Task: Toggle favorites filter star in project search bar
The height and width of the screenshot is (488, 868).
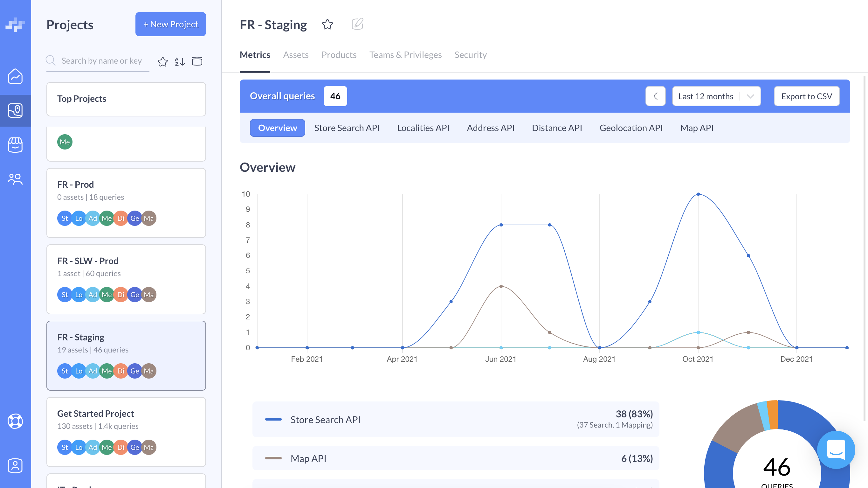Action: point(163,61)
